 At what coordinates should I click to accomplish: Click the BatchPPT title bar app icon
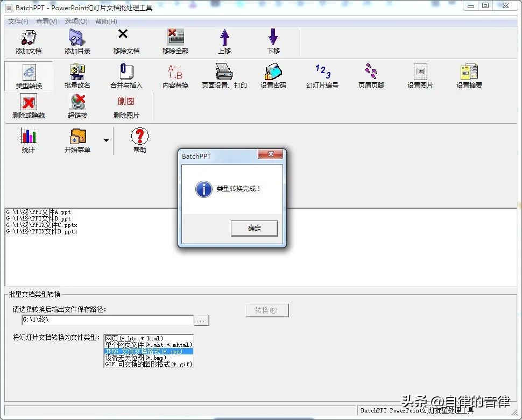click(x=9, y=8)
